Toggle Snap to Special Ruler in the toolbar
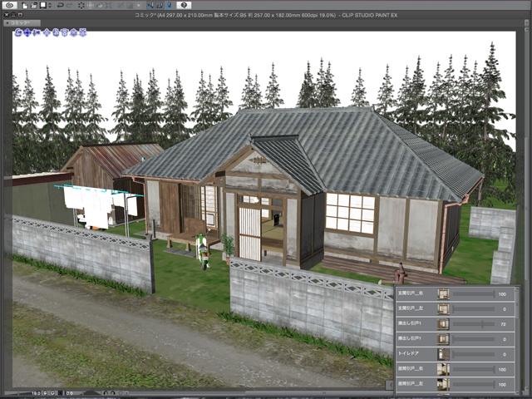This screenshot has height=399, width=532. coord(160,6)
